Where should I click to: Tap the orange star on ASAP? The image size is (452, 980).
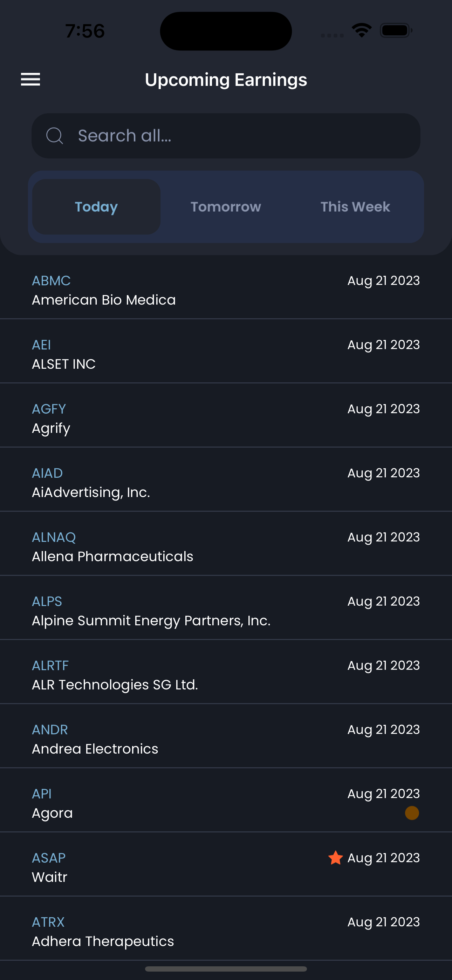click(336, 858)
